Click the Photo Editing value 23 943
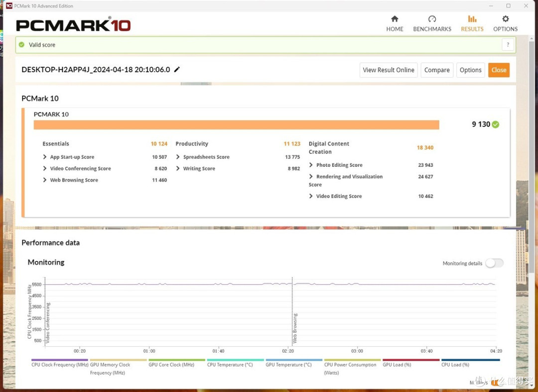 coord(425,165)
